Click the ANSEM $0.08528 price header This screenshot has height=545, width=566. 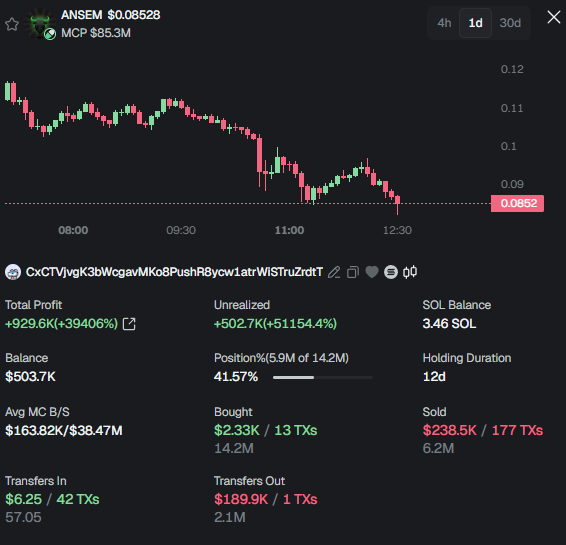[110, 15]
